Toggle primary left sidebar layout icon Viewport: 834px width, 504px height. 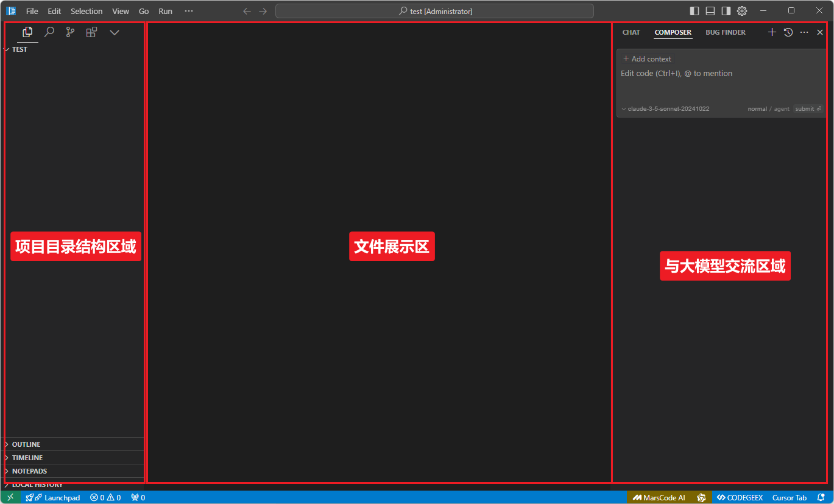tap(694, 11)
